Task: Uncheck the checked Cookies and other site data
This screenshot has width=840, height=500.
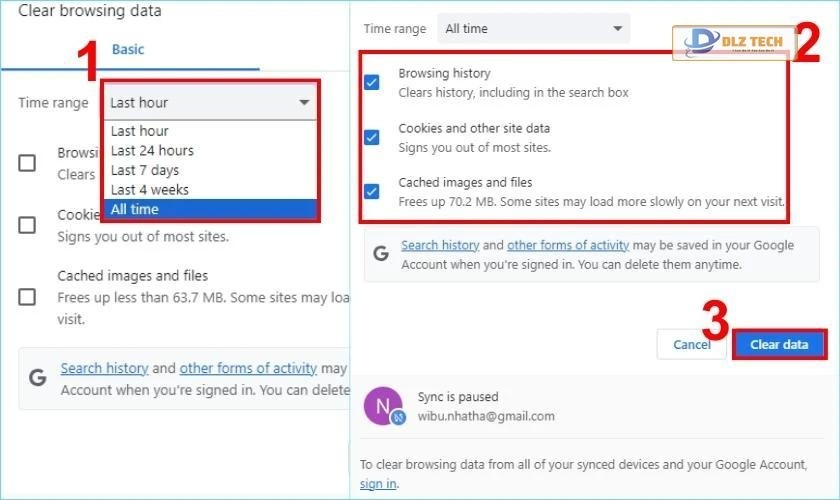Action: click(x=372, y=138)
